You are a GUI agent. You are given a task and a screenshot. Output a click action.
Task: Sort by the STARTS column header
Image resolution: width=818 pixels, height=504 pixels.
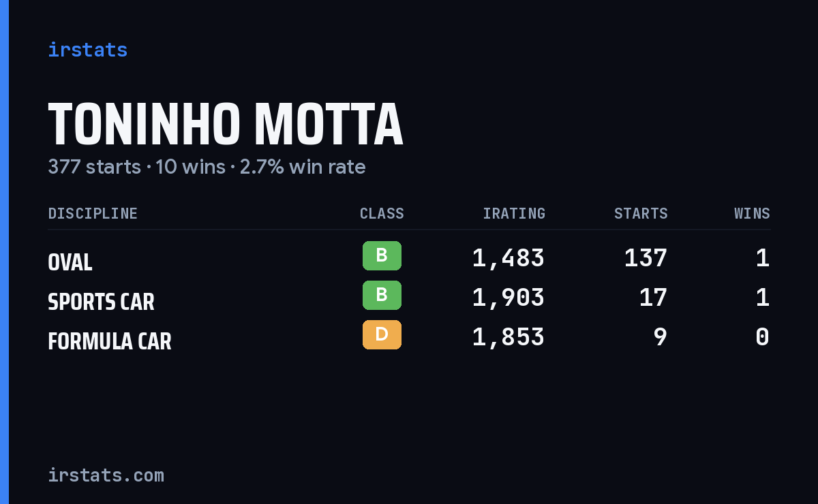click(x=641, y=213)
